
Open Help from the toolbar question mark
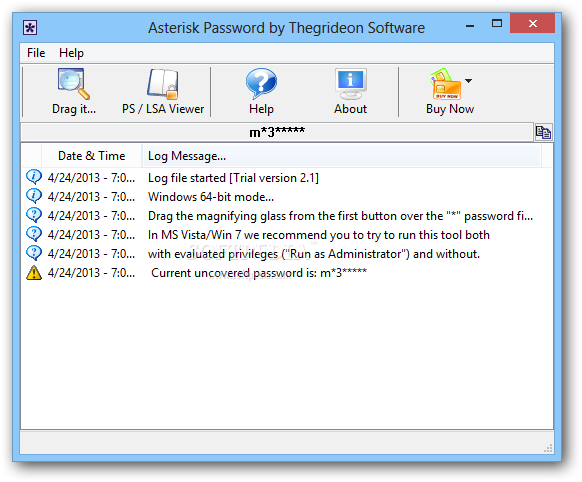[261, 91]
